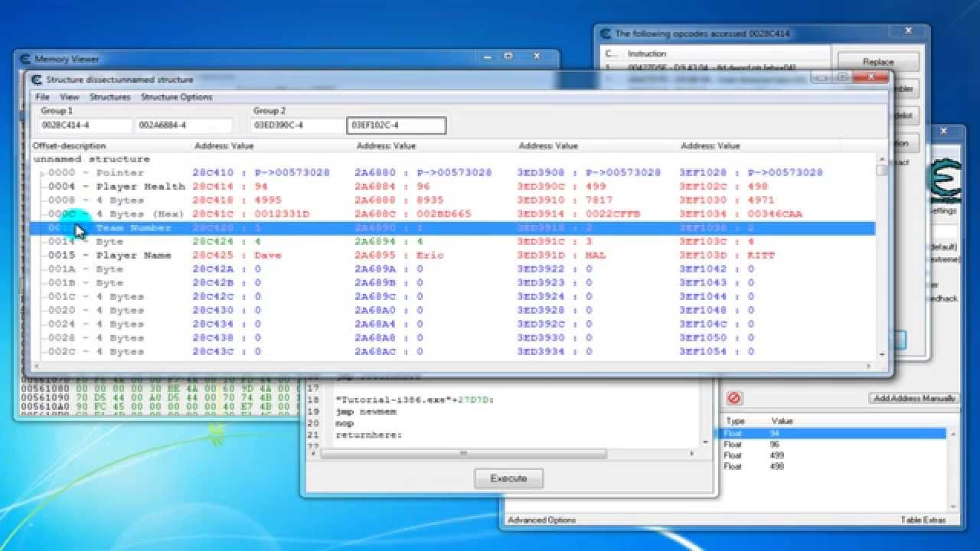Open the View menu in Structure dissect

tap(69, 97)
